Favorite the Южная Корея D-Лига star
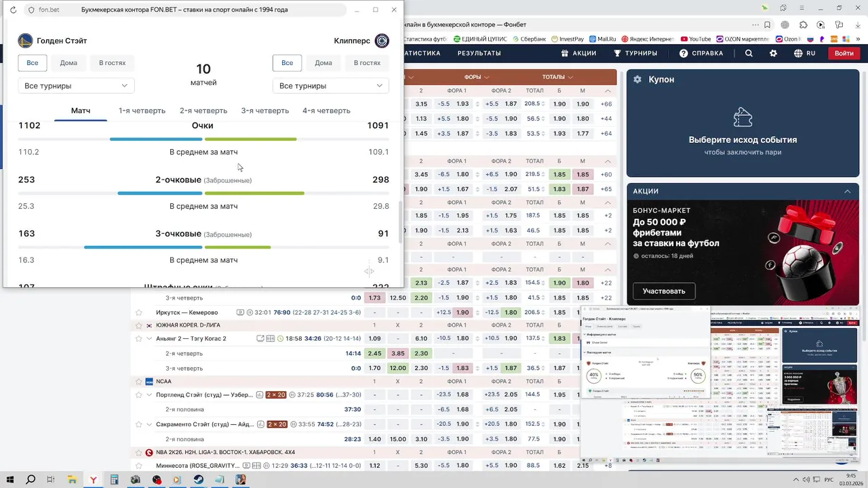This screenshot has width=868, height=488. pyautogui.click(x=139, y=325)
